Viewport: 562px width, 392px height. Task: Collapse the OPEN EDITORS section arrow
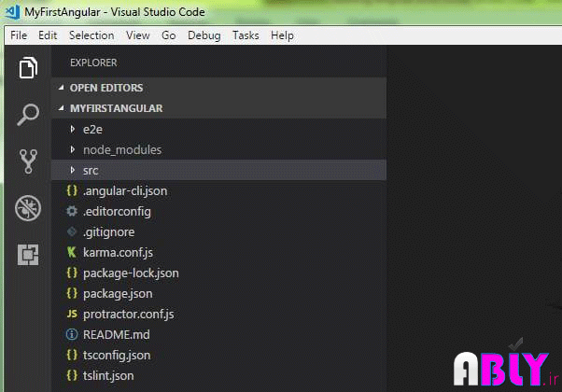tap(62, 87)
